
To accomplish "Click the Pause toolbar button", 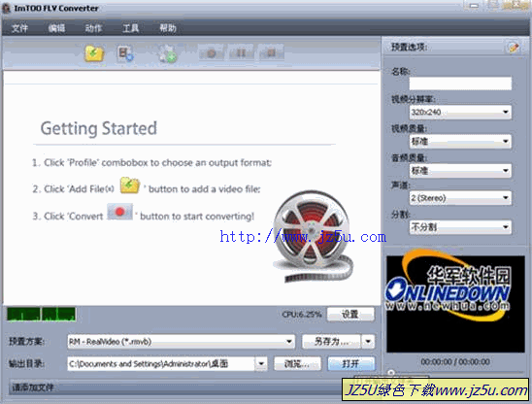I will coord(241,53).
